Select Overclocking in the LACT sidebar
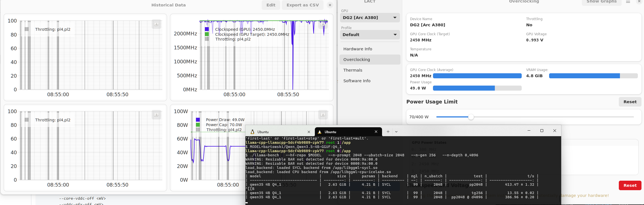644x205 pixels. click(x=370, y=60)
